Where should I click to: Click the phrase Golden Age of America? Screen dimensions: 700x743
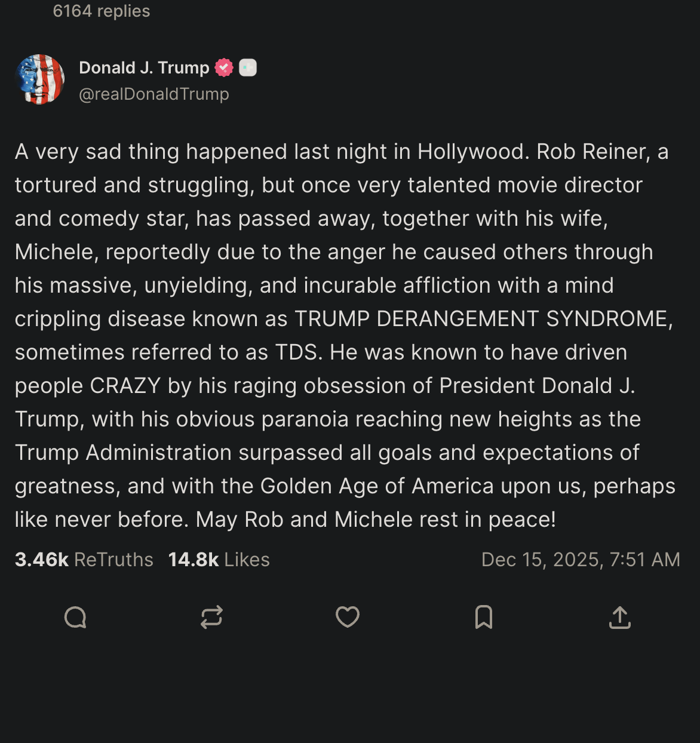click(377, 486)
